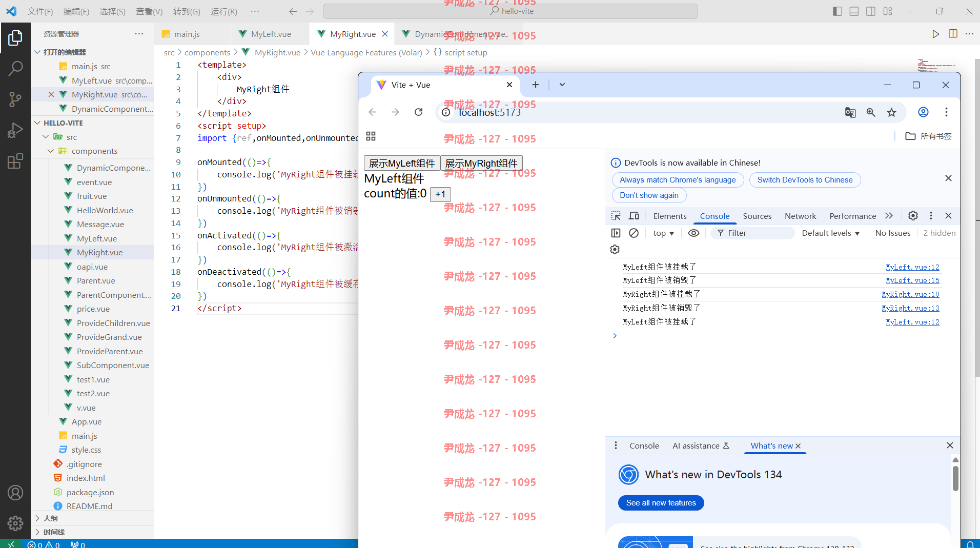Switch to the MyLeft.vue editor tab
980x548 pixels.
271,34
